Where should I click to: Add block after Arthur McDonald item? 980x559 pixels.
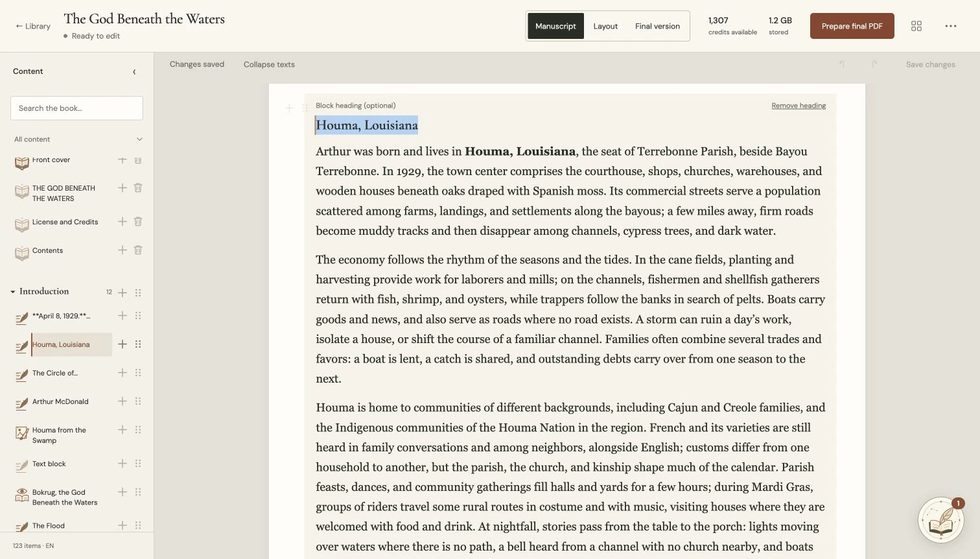coord(122,401)
